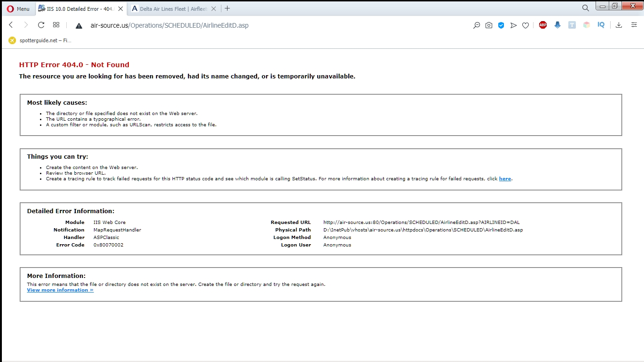Click the Requested URL value
This screenshot has height=362, width=644.
point(421,223)
